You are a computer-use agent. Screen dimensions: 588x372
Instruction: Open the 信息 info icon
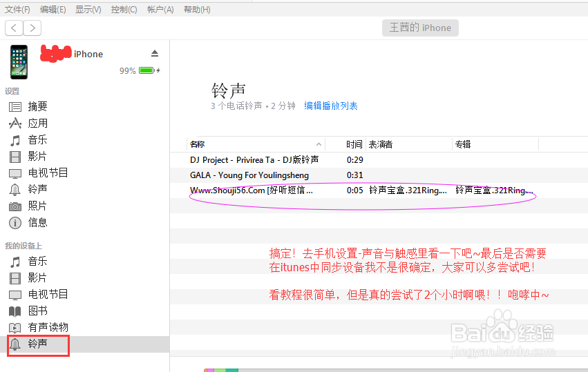(x=15, y=223)
